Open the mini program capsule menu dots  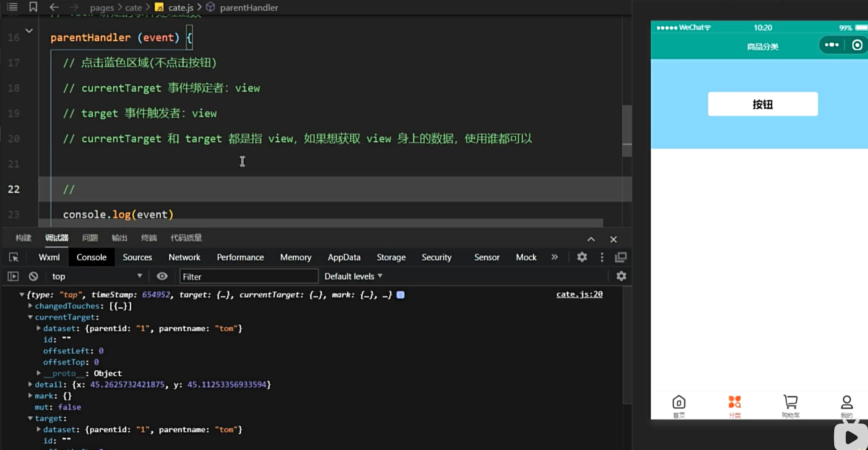pyautogui.click(x=831, y=45)
